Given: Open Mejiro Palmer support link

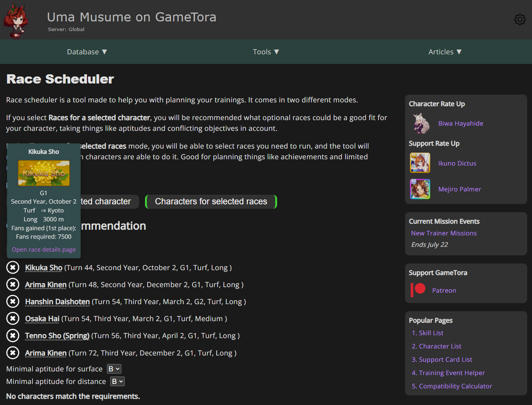Looking at the screenshot, I should pyautogui.click(x=459, y=189).
